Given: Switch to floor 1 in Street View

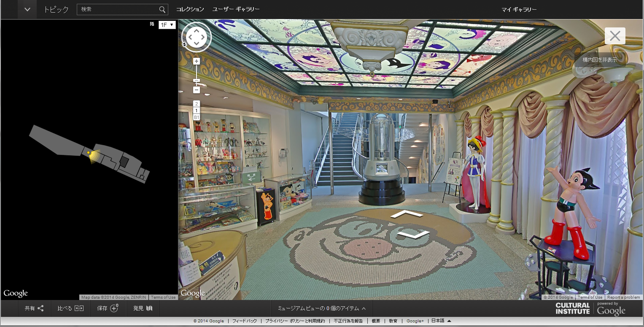Looking at the screenshot, I should click(197, 111).
